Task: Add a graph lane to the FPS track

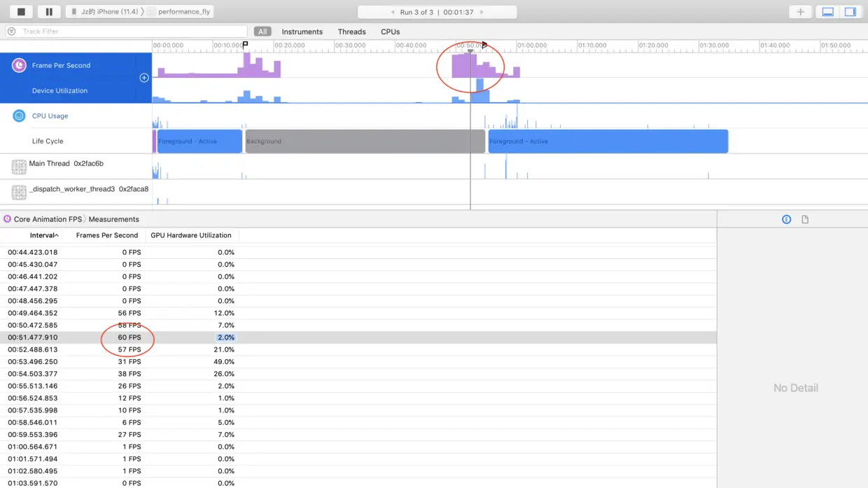Action: pos(144,78)
